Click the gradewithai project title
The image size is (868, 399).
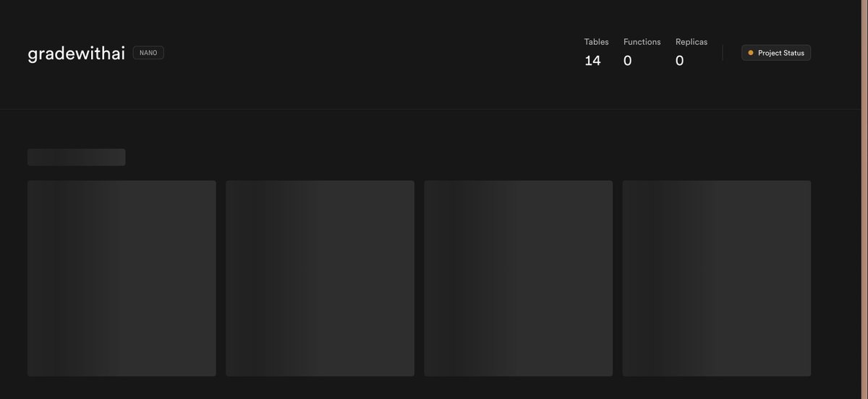pyautogui.click(x=76, y=53)
